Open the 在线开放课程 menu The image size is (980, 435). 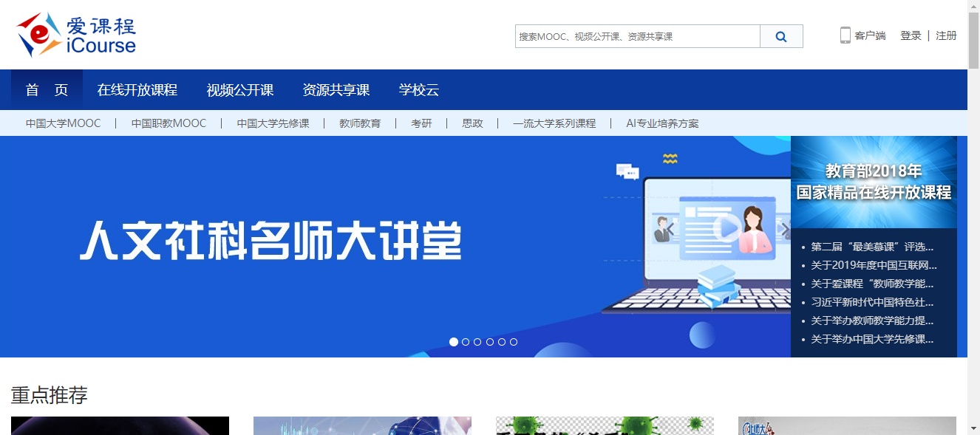tap(137, 89)
